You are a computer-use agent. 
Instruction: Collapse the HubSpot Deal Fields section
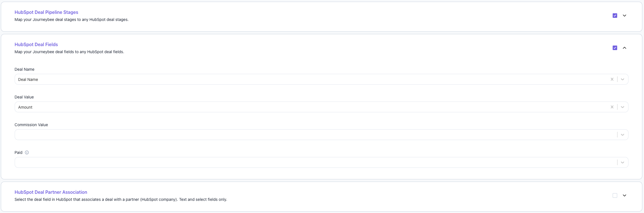tap(625, 48)
